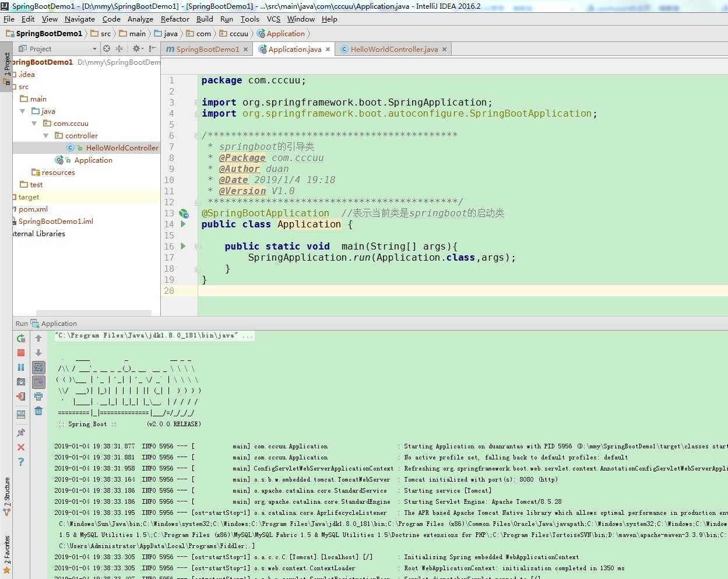This screenshot has height=579, width=728.
Task: Open the File menu
Action: tap(9, 19)
